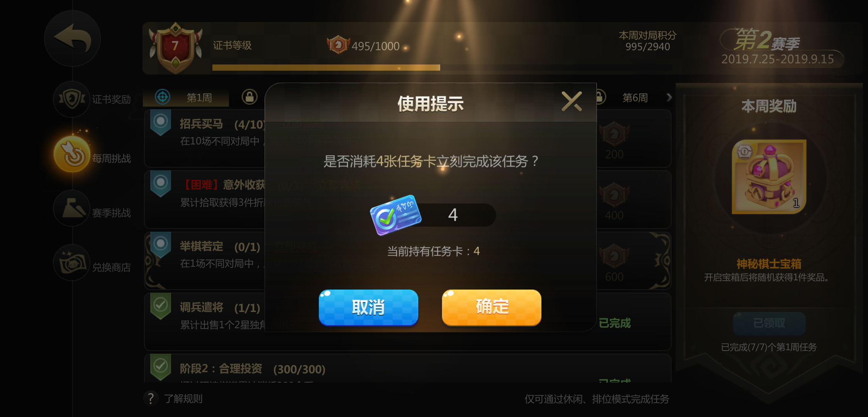Expand more weeks with right chevron
This screenshot has height=417, width=868.
click(669, 97)
